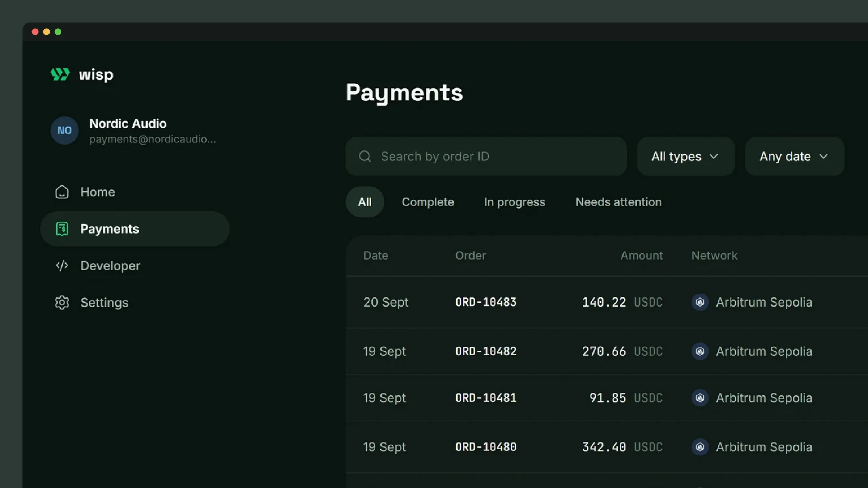Open the All types dropdown

686,157
